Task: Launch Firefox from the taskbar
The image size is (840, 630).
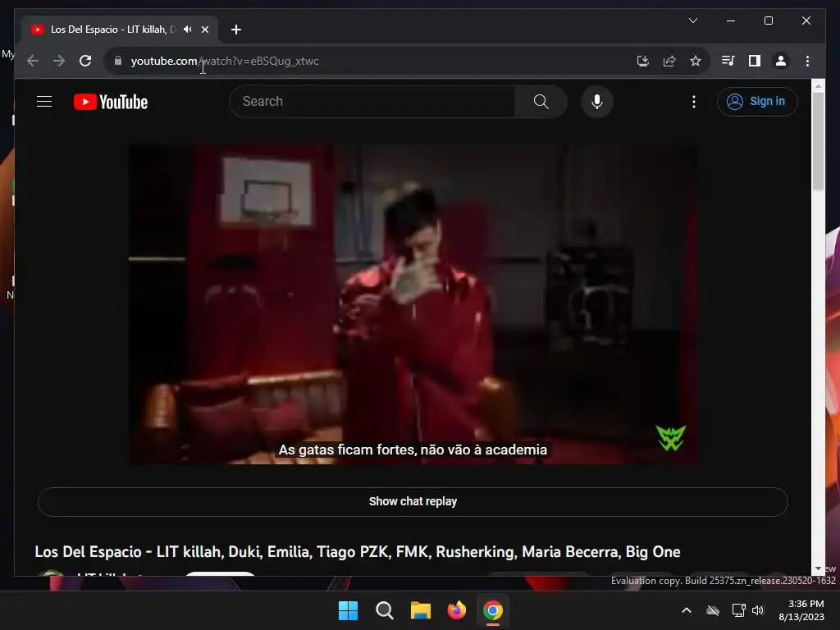Action: 456,610
